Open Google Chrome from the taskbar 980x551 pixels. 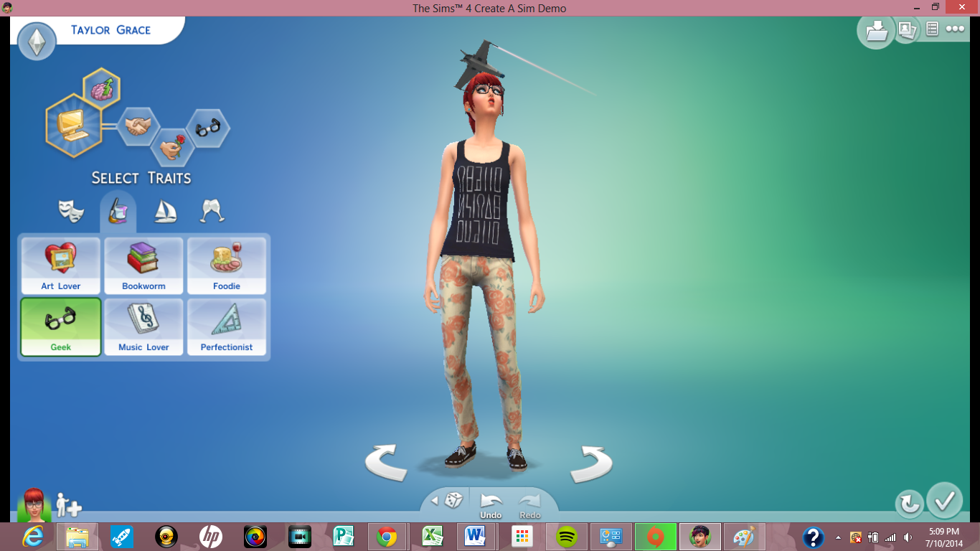[x=387, y=537]
